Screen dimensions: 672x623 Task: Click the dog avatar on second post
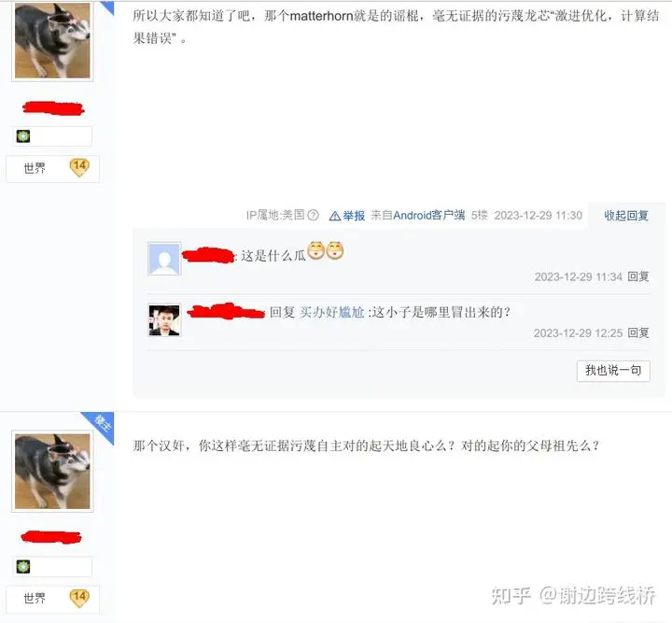point(52,471)
